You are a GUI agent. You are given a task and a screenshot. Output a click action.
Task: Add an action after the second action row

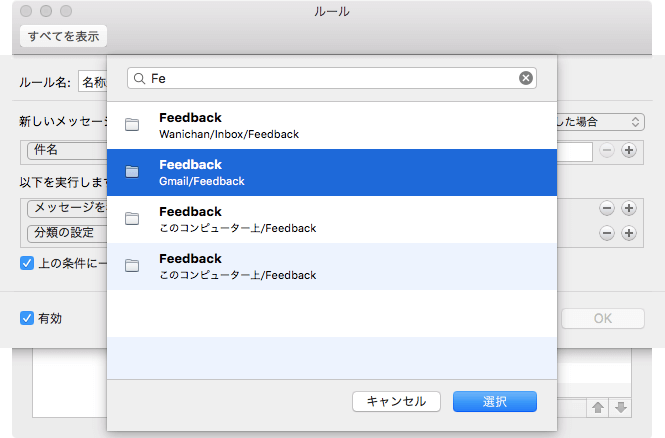629,233
